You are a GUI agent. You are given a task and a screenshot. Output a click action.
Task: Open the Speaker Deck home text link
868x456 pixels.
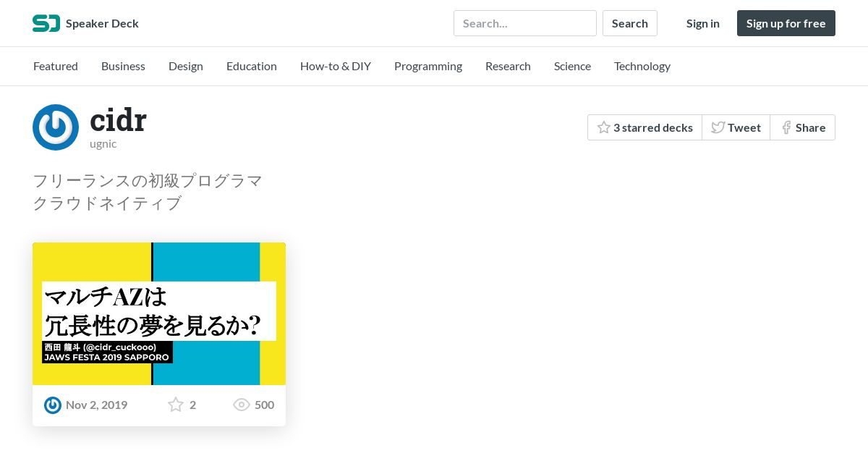(x=102, y=23)
